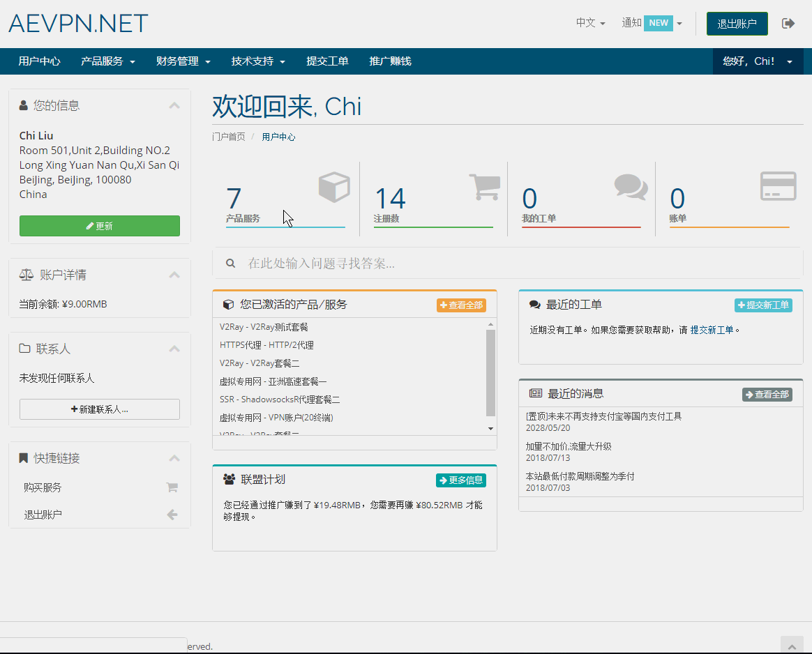Open 推广赚钱 in navigation bar

[391, 61]
